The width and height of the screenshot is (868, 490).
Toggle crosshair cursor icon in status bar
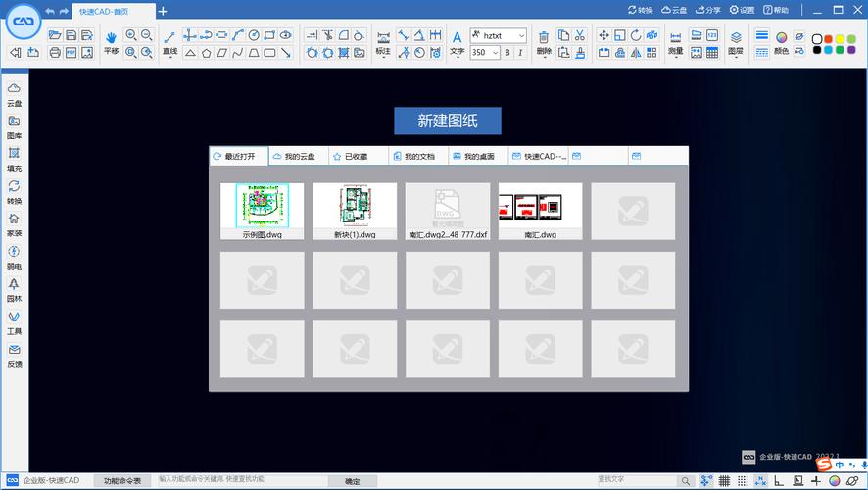815,480
